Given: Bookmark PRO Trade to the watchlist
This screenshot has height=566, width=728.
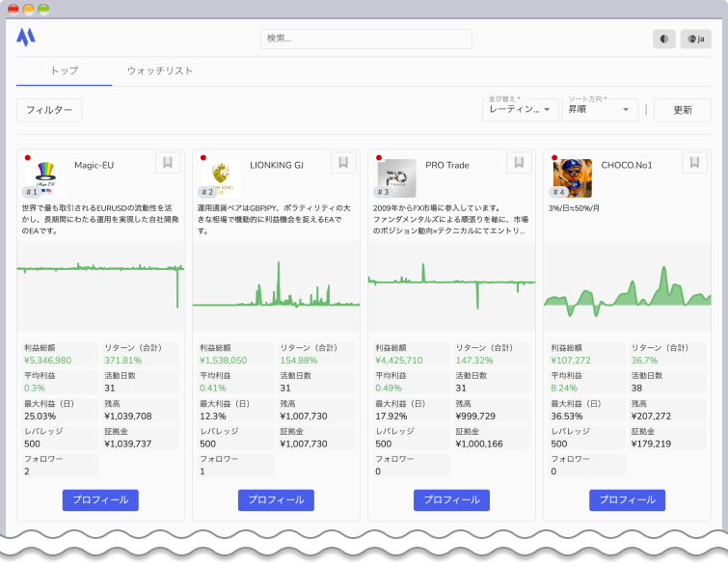Looking at the screenshot, I should pos(519,163).
